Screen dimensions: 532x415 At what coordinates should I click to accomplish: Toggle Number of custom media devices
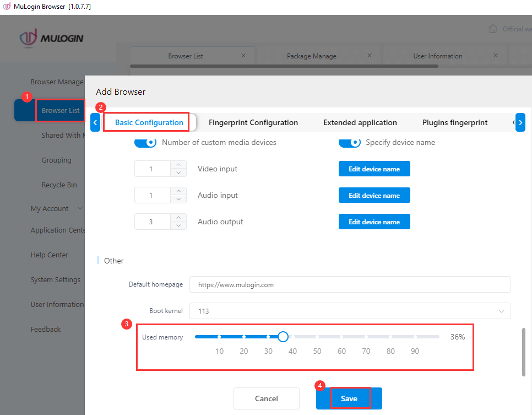[145, 142]
